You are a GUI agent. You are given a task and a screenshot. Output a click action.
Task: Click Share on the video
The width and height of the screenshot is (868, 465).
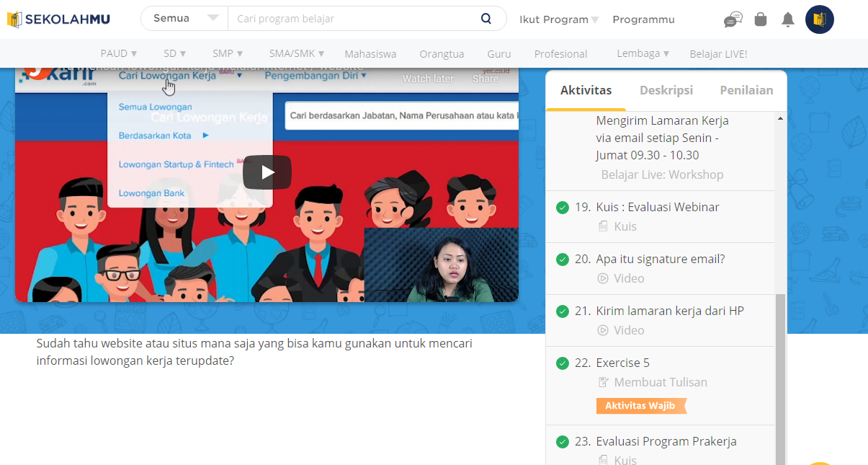click(486, 79)
